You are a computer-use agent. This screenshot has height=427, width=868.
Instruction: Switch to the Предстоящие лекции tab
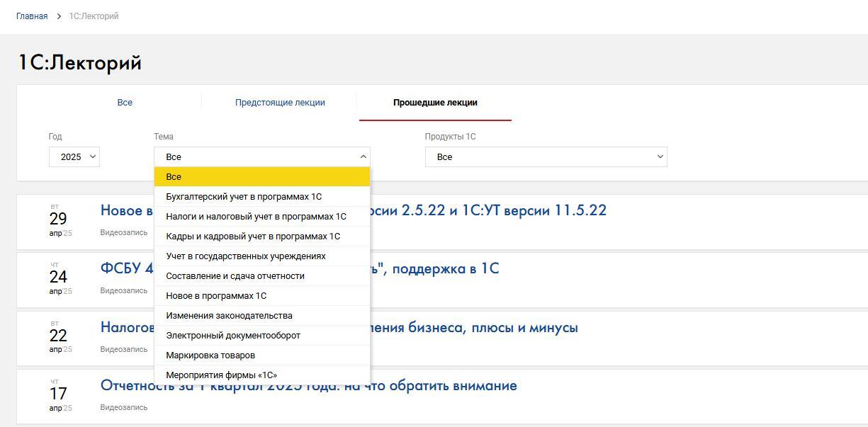pyautogui.click(x=280, y=103)
